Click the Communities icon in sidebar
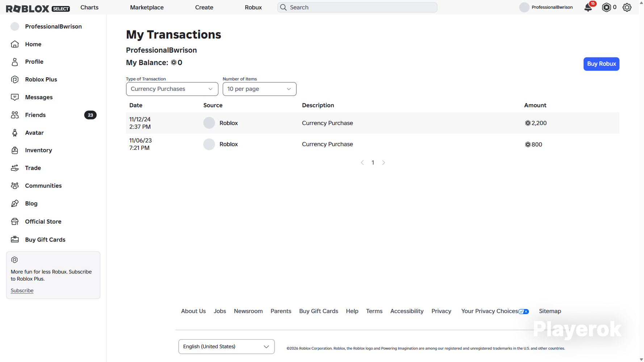 (15, 186)
